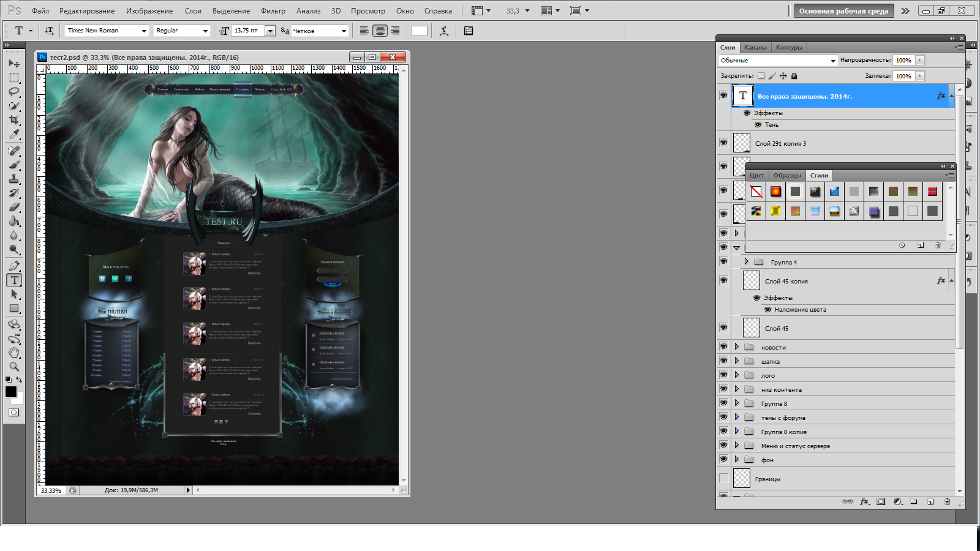Select the Spot Healing Brush tool
The image size is (980, 551).
14,151
